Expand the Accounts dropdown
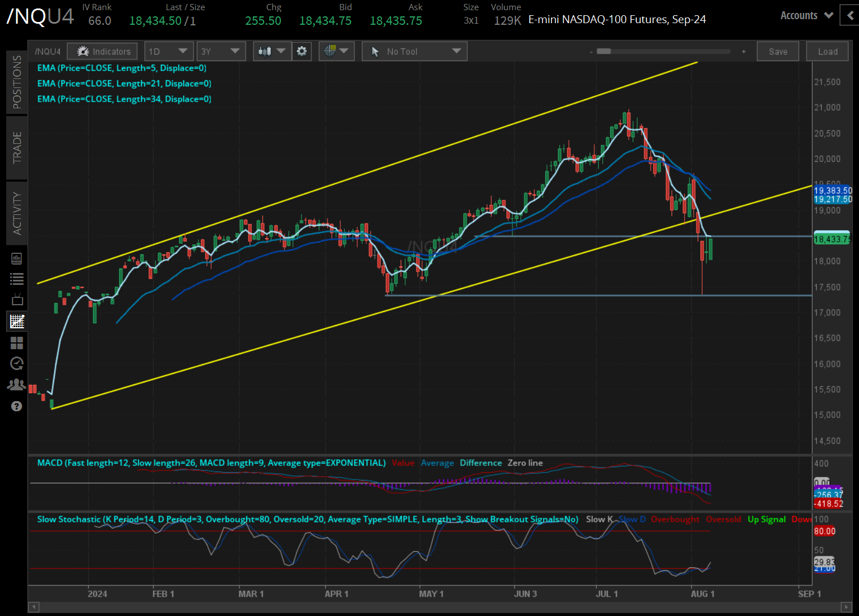 tap(807, 15)
